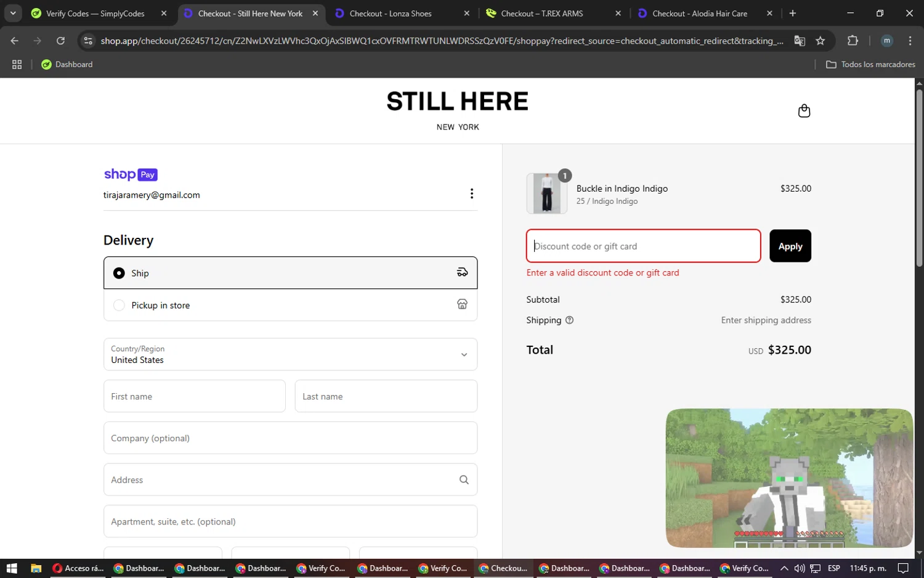Open a new browser tab
Viewport: 924px width, 578px height.
tap(793, 14)
